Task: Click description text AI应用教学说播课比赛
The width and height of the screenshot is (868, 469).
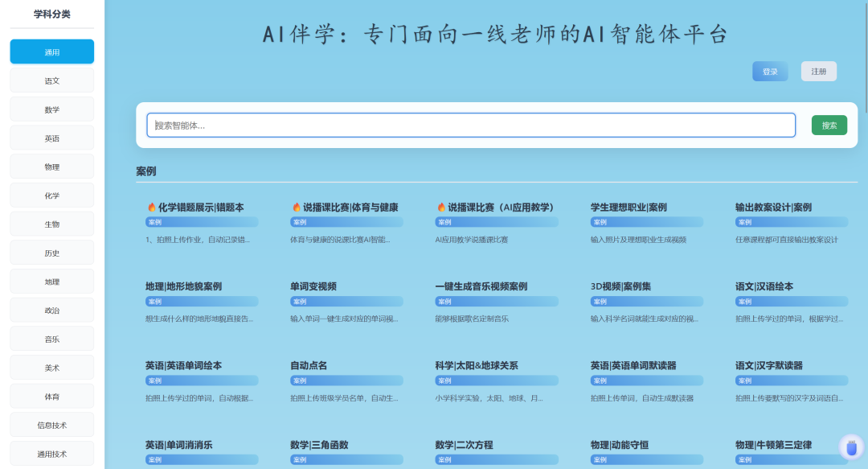Action: tap(472, 240)
